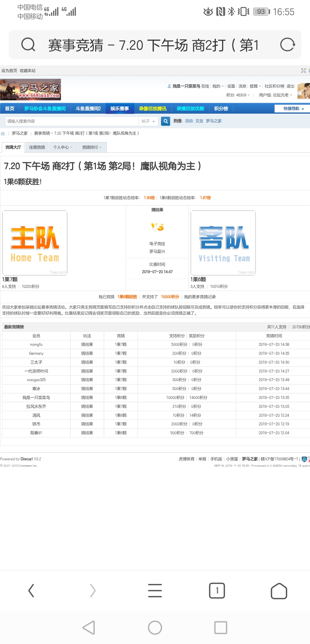This screenshot has width=310, height=644.
Task: Click the 客队 Visiting Team image
Action: tap(223, 243)
